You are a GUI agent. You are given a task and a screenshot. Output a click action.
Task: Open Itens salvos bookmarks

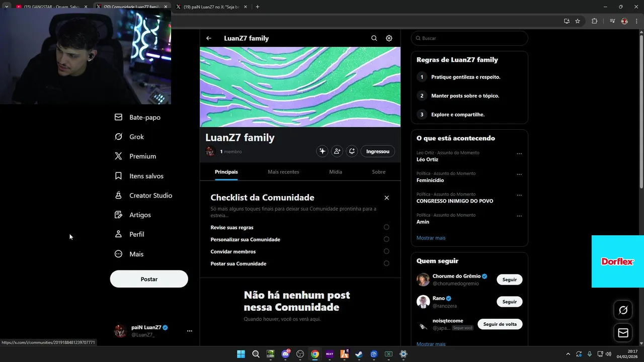click(x=139, y=176)
